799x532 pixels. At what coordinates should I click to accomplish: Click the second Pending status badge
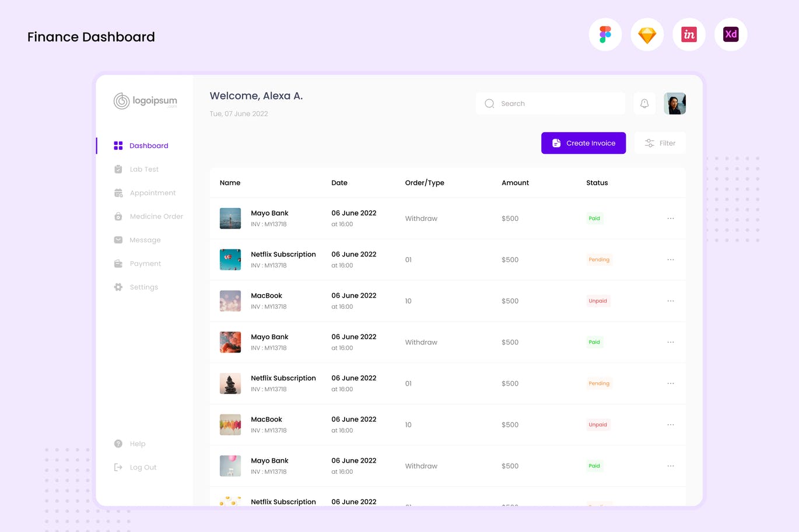click(599, 383)
